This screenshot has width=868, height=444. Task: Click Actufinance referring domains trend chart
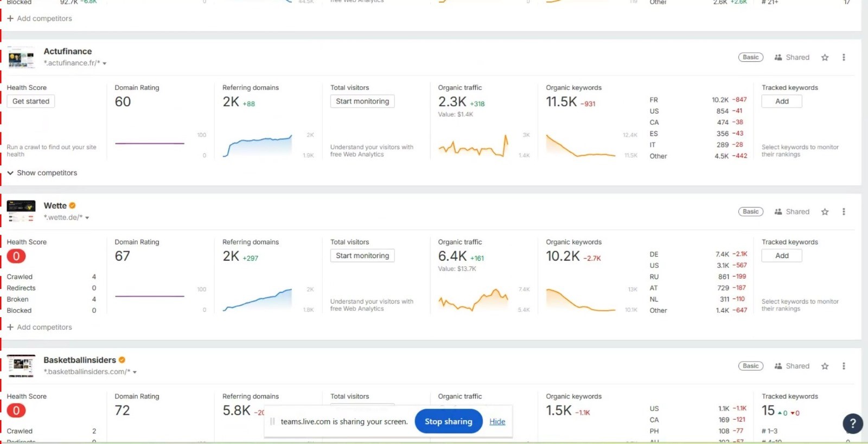258,145
